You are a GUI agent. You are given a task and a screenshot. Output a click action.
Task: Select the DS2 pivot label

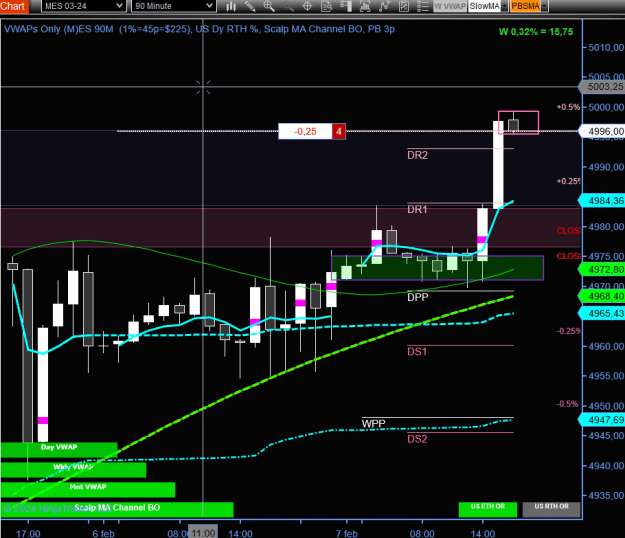417,439
